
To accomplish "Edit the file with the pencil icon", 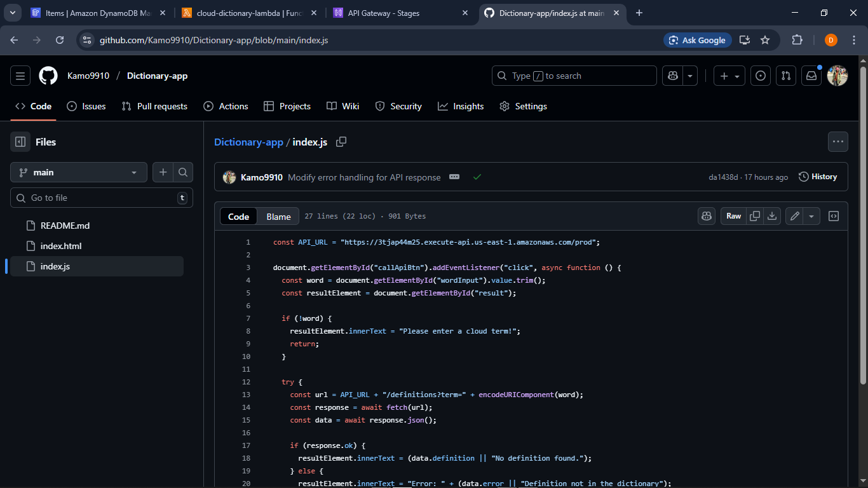I will pyautogui.click(x=794, y=216).
